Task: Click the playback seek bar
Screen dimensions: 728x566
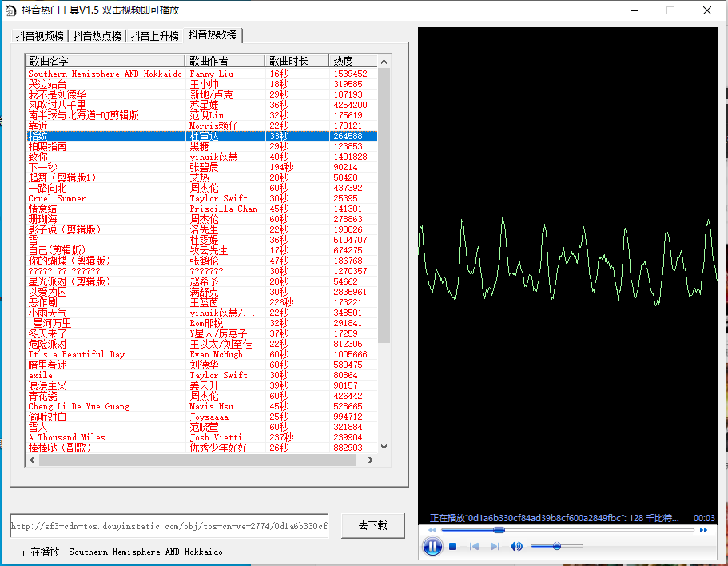Action: [x=567, y=530]
